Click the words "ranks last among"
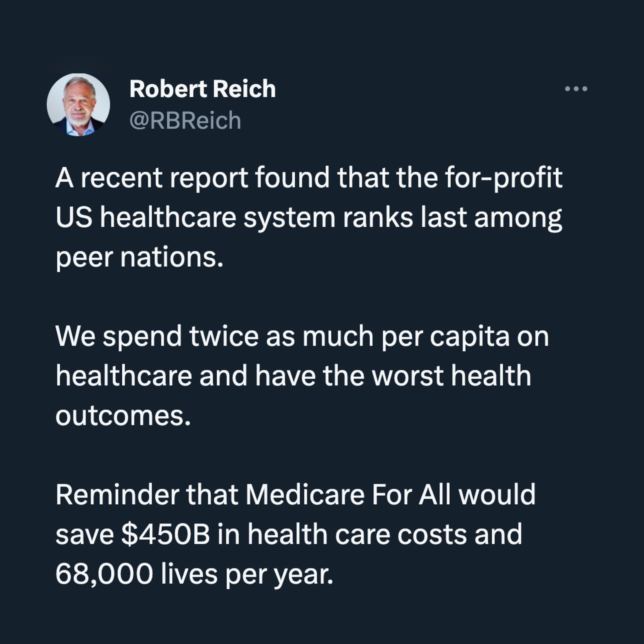The image size is (644, 644). pos(452,218)
